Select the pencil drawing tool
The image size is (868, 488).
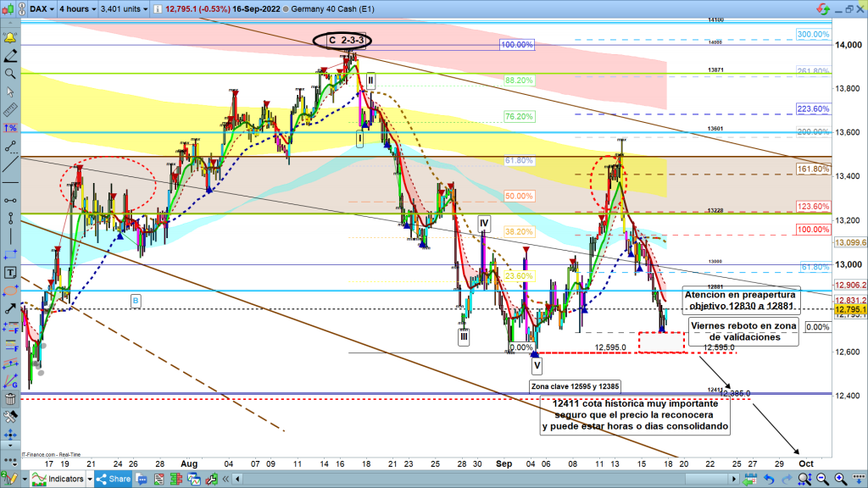pyautogui.click(x=10, y=55)
